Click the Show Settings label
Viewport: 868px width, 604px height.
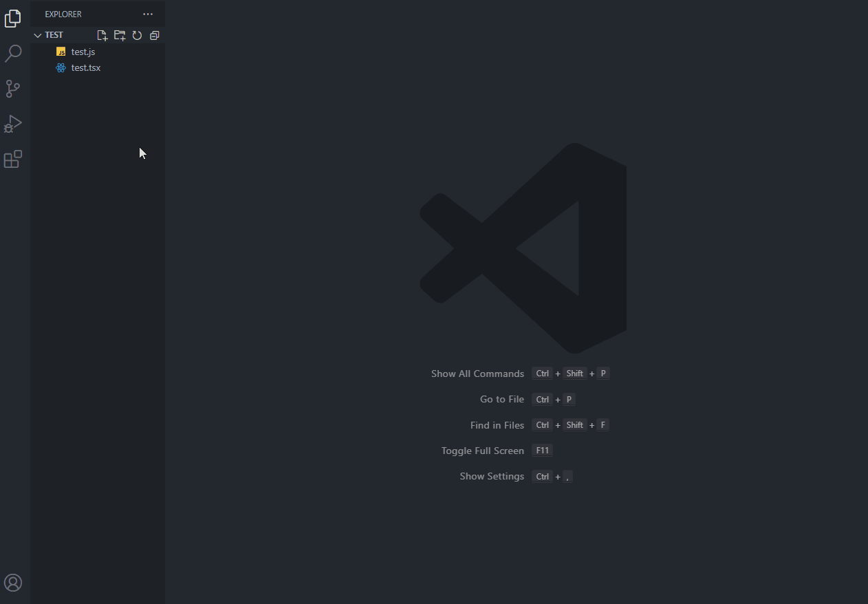492,476
